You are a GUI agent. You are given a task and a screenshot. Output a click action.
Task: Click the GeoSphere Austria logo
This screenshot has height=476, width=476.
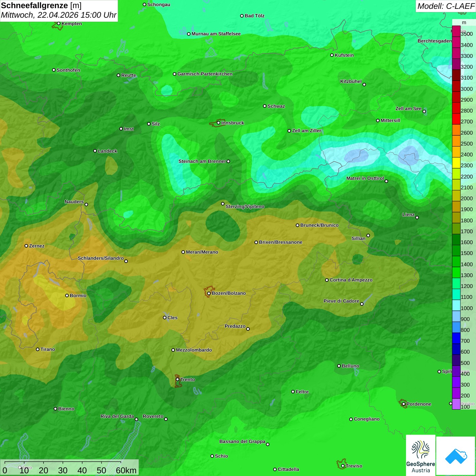pyautogui.click(x=421, y=455)
